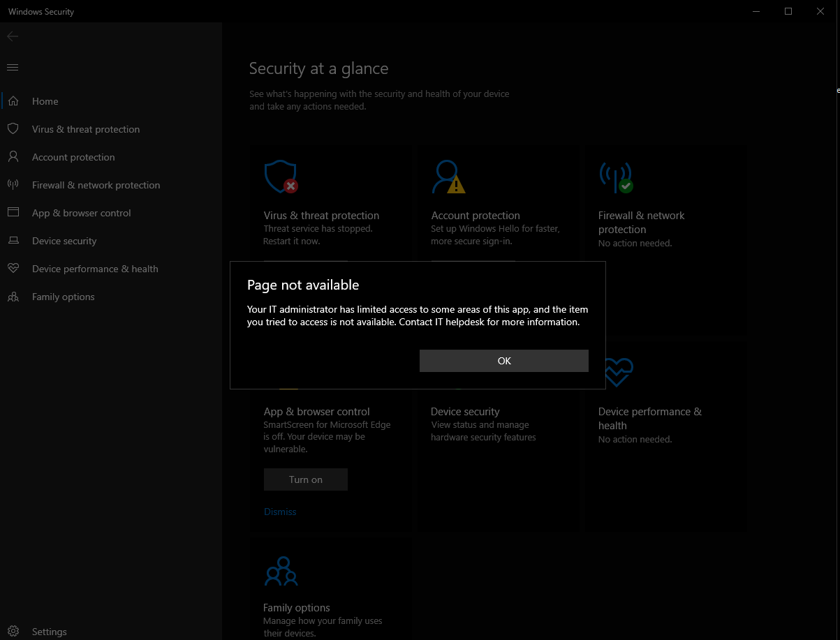This screenshot has height=640, width=840.
Task: Click 'Threat service has stopped.' text
Action: click(318, 229)
